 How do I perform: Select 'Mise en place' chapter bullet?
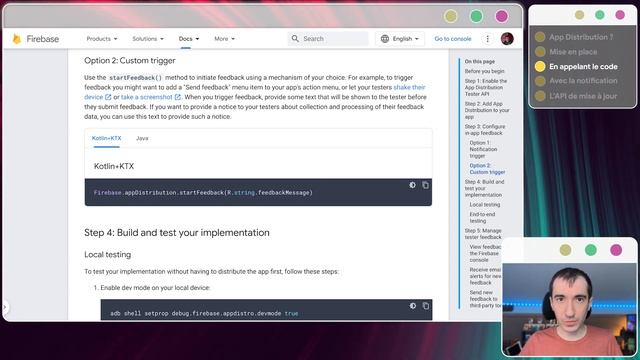coord(540,51)
